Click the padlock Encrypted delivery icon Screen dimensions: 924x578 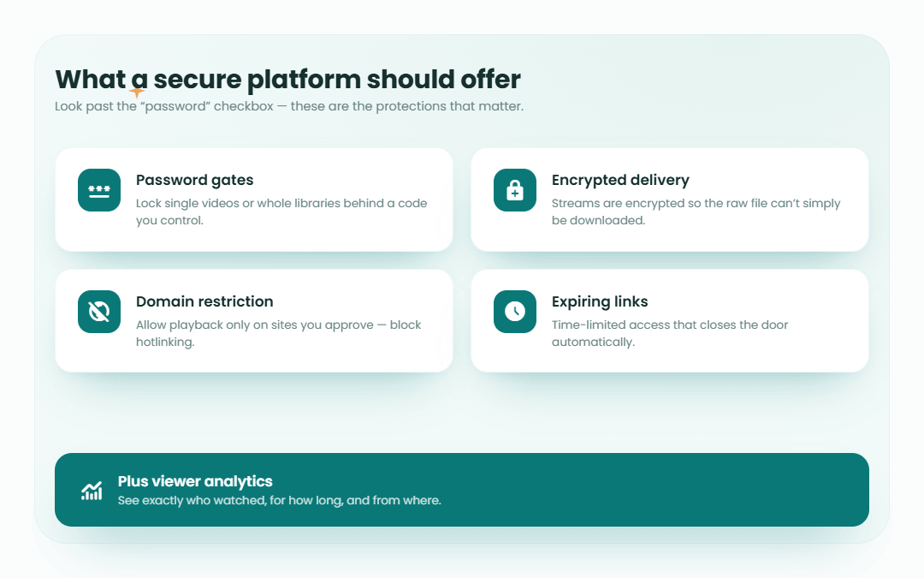(x=515, y=190)
